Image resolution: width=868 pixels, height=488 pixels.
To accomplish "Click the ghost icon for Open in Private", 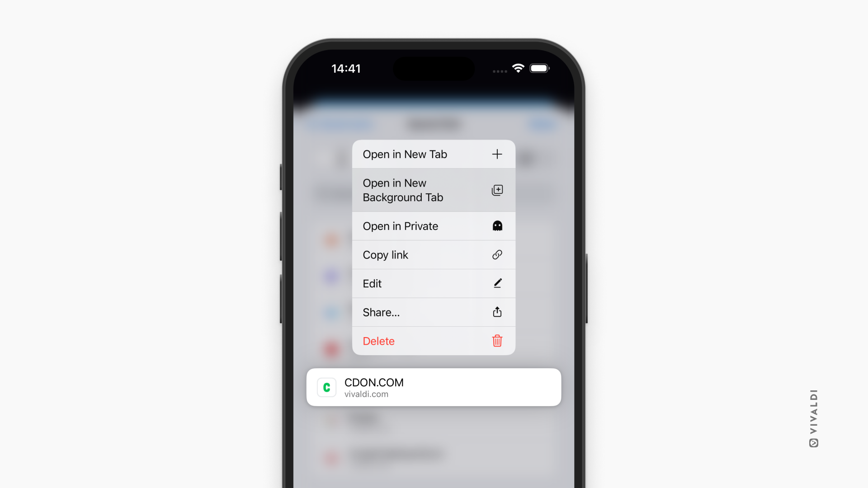I will [496, 226].
